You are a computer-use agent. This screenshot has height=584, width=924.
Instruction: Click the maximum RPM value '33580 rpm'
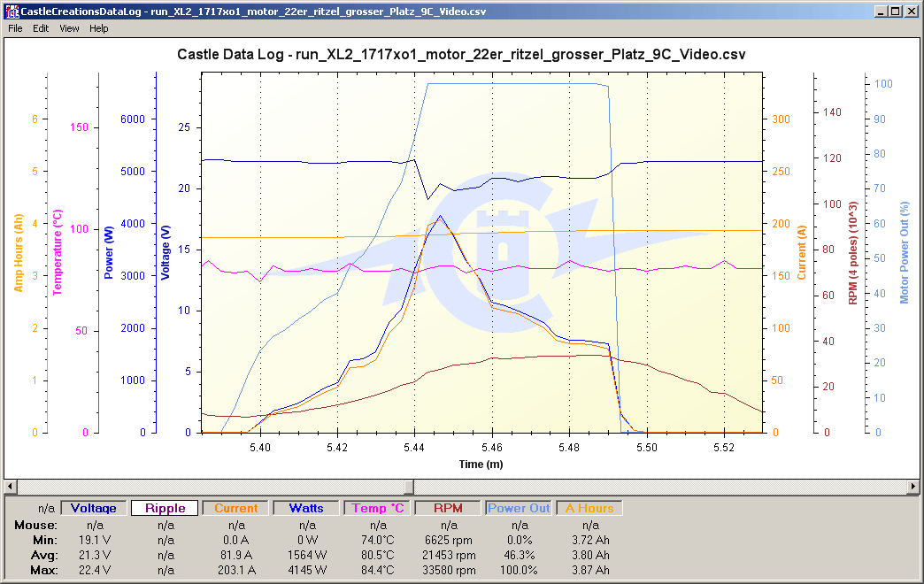click(x=449, y=570)
